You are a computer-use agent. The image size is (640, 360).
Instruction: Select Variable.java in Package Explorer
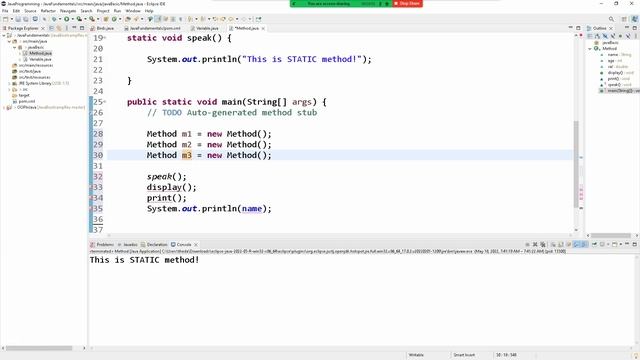click(x=37, y=59)
